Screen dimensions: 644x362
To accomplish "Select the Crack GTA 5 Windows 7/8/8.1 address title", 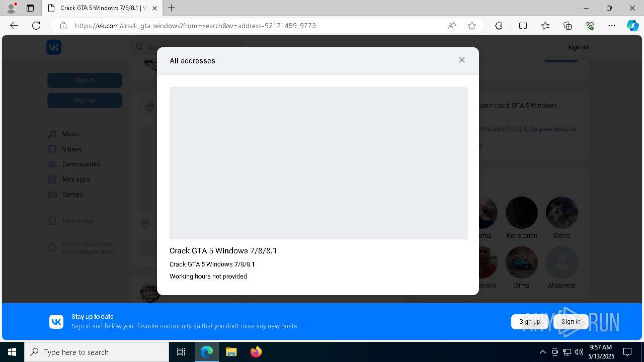I will [223, 251].
